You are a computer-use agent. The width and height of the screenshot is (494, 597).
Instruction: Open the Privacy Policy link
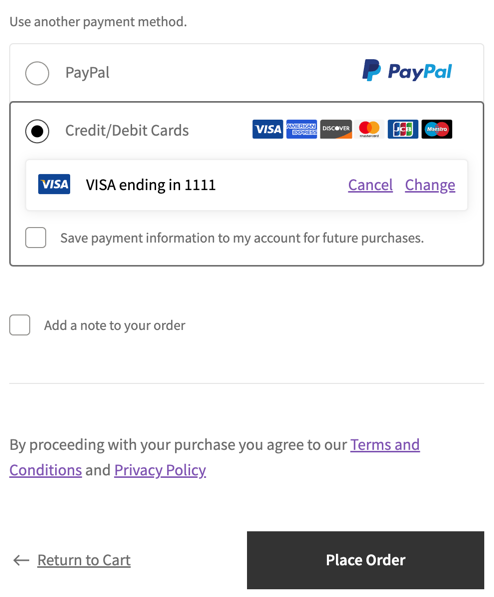[160, 470]
